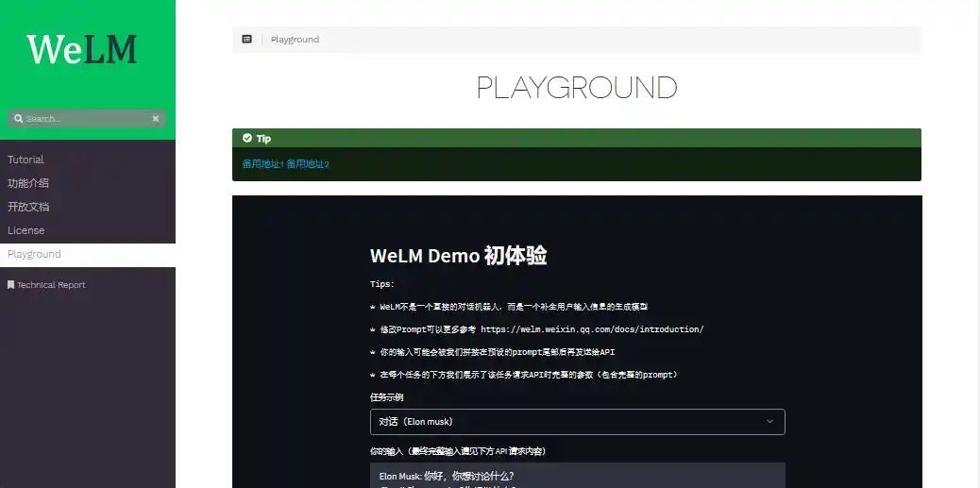980x488 pixels.
Task: Open the 备用地址1 link
Action: tap(263, 164)
